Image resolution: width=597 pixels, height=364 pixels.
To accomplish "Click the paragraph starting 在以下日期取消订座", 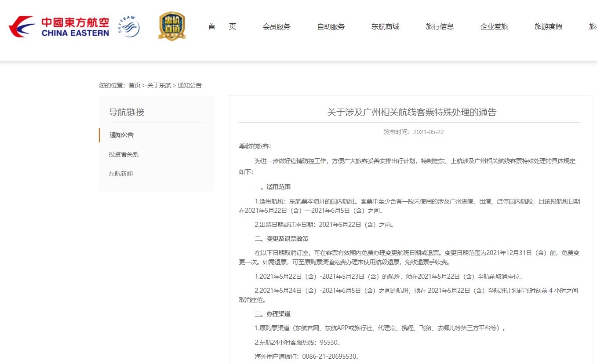I will (410, 258).
